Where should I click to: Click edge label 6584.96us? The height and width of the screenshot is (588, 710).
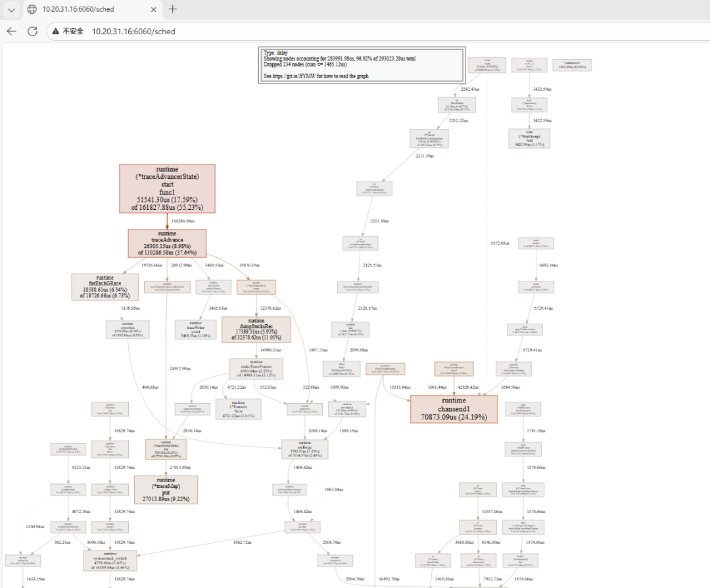[x=510, y=387]
